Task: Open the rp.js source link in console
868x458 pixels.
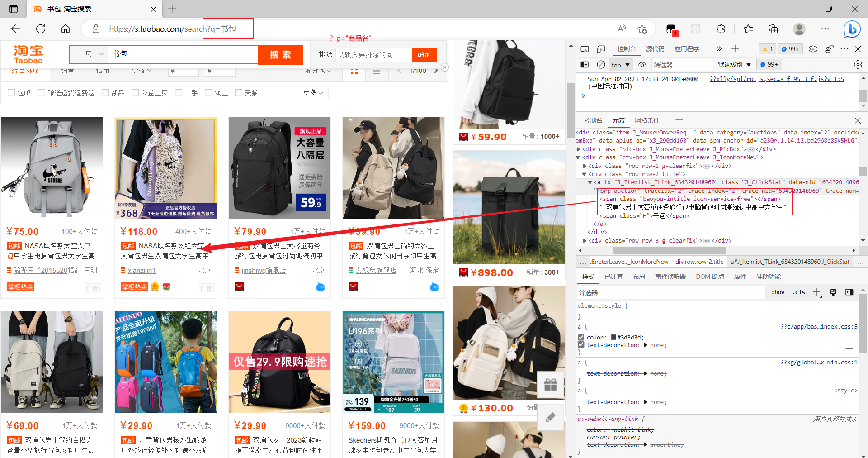Action: click(x=777, y=79)
